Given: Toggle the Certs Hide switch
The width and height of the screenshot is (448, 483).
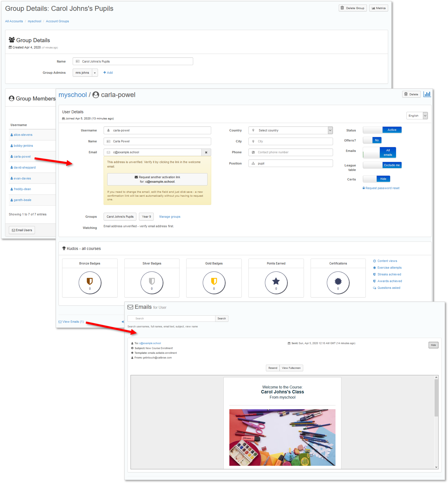Looking at the screenshot, I should click(x=376, y=179).
